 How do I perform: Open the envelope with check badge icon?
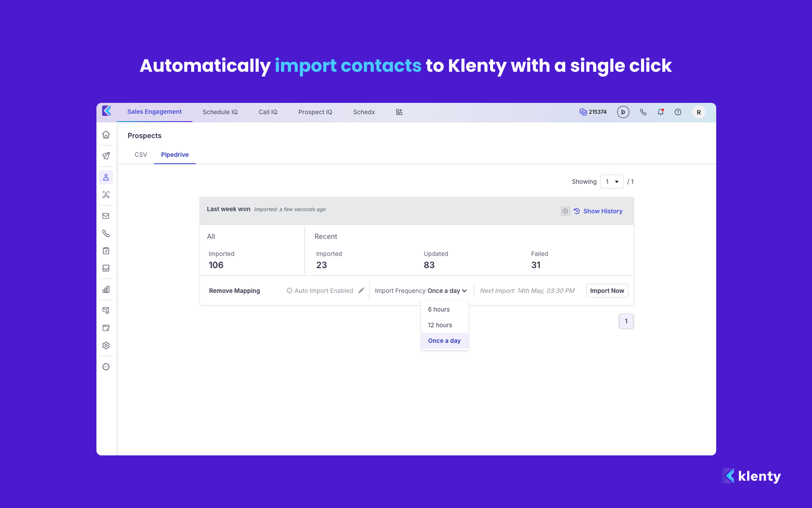tap(106, 311)
